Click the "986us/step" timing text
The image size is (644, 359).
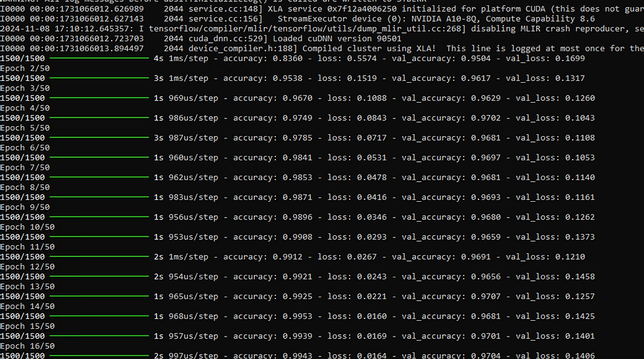click(x=193, y=118)
